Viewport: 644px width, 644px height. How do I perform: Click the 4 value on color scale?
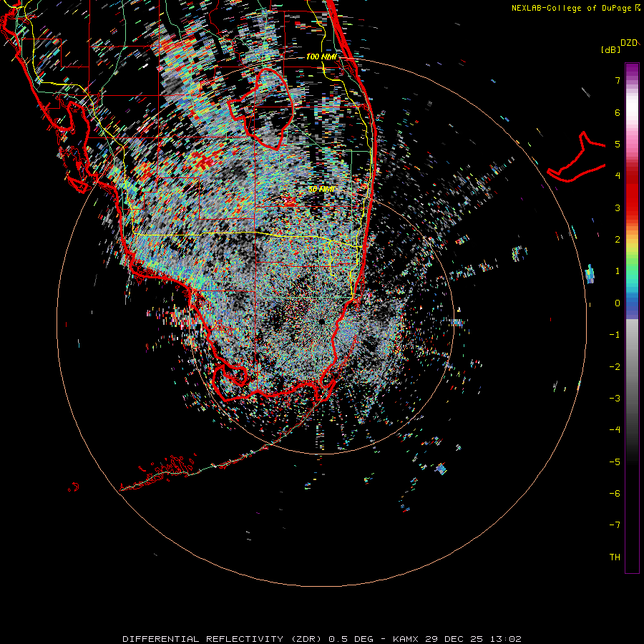tap(618, 176)
